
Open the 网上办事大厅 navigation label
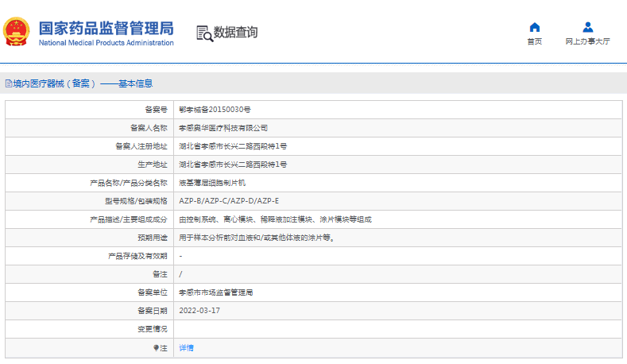click(x=587, y=41)
